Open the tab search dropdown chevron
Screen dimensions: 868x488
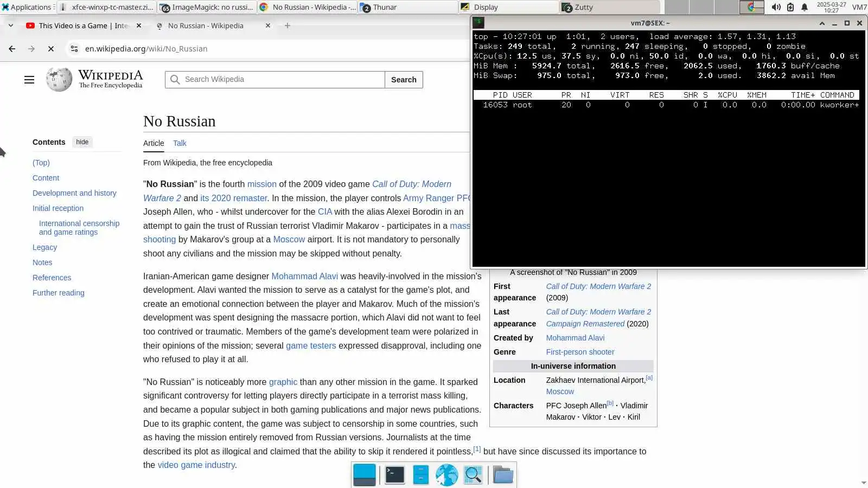pos(11,25)
